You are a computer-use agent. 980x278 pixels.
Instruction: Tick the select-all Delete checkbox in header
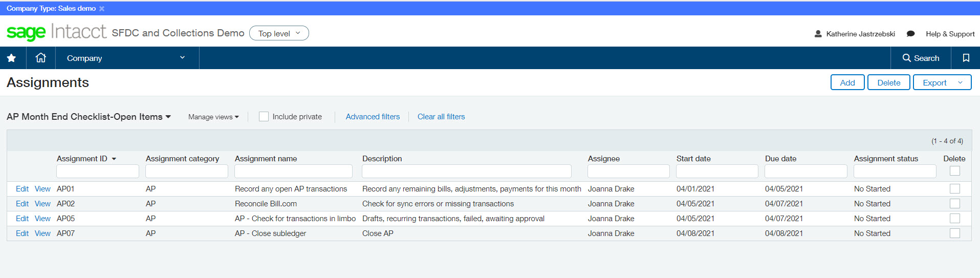click(x=954, y=171)
